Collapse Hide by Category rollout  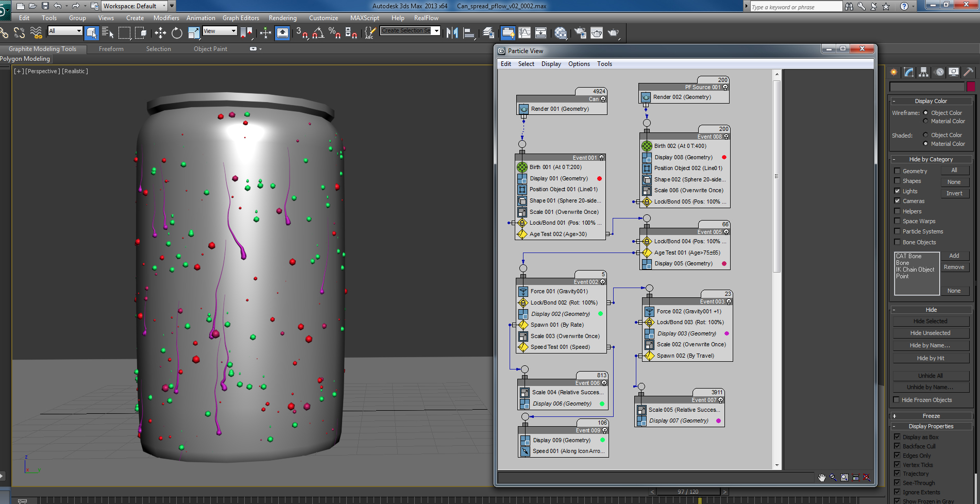pyautogui.click(x=931, y=159)
